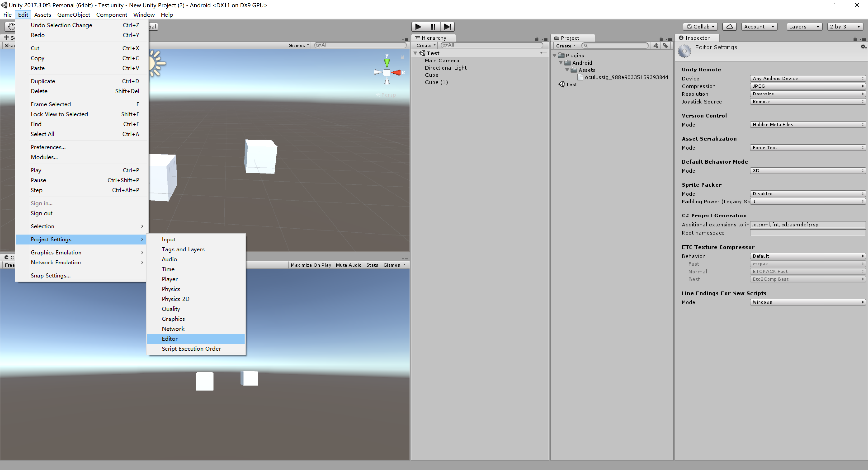Screen dimensions: 868x470
Task: Click the Collab button
Action: [700, 27]
